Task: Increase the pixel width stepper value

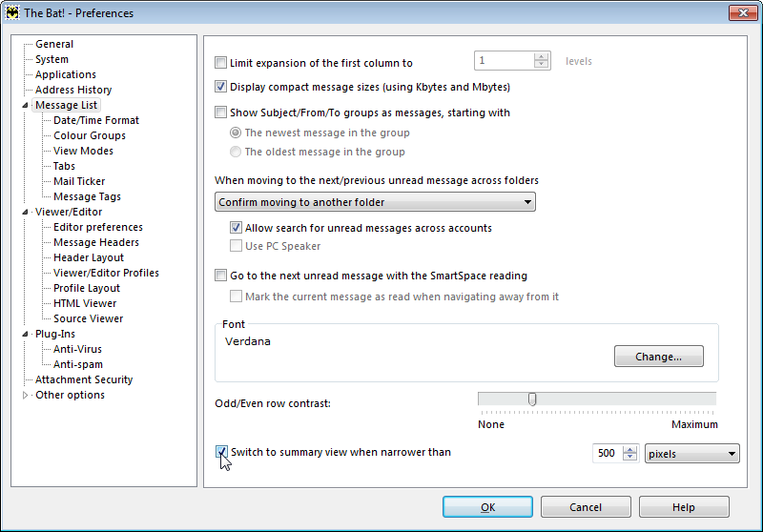Action: 629,449
